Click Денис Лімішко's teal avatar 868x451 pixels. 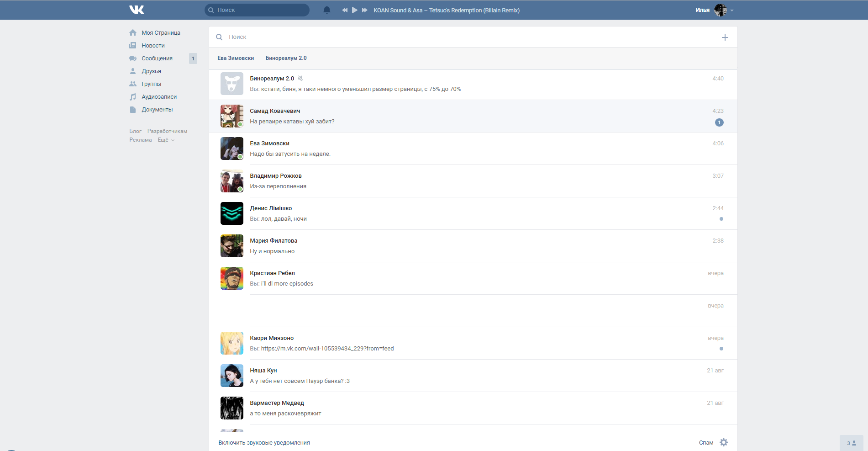(232, 213)
